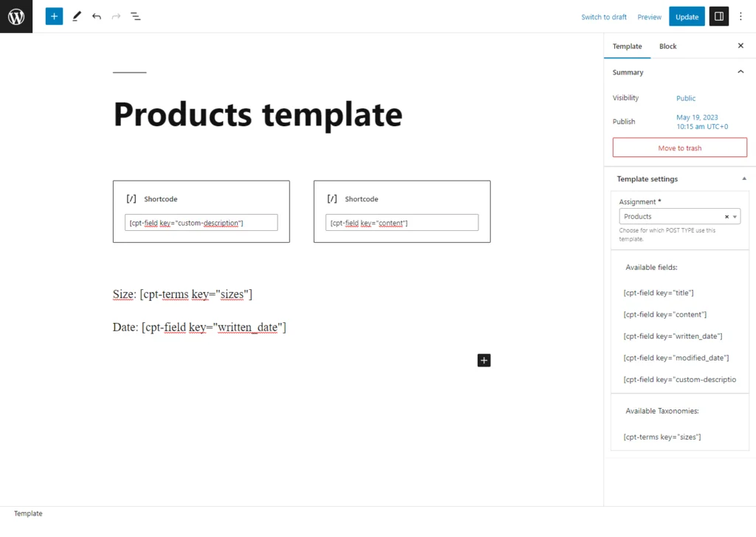Viewport: 756px width, 537px height.
Task: Click the Undo arrow icon
Action: click(x=97, y=15)
